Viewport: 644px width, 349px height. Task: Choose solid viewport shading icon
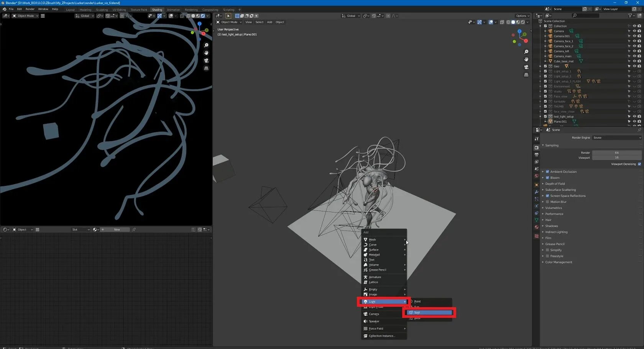513,22
